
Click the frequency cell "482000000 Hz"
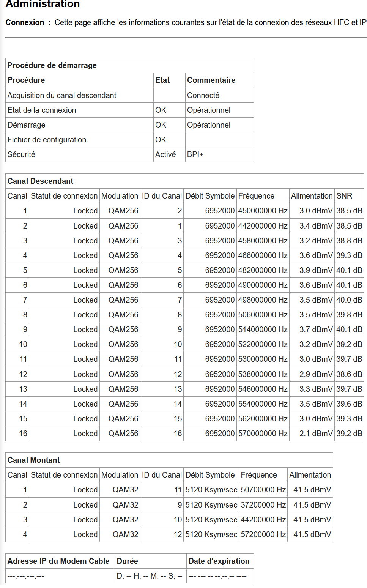[263, 270]
